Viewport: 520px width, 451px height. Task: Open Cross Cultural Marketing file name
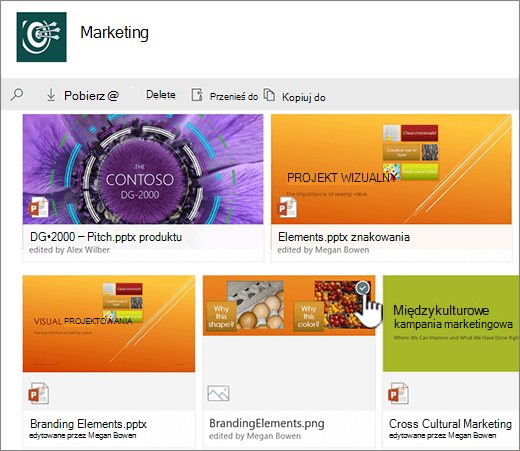pyautogui.click(x=450, y=424)
